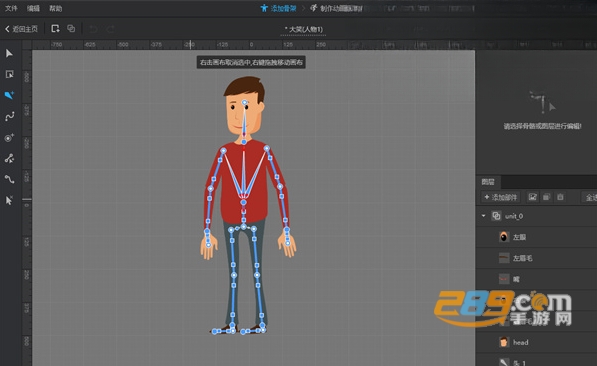Screen dimensions: 597x366
Task: Select the 大笑(人物1) document tab
Action: 303,29
